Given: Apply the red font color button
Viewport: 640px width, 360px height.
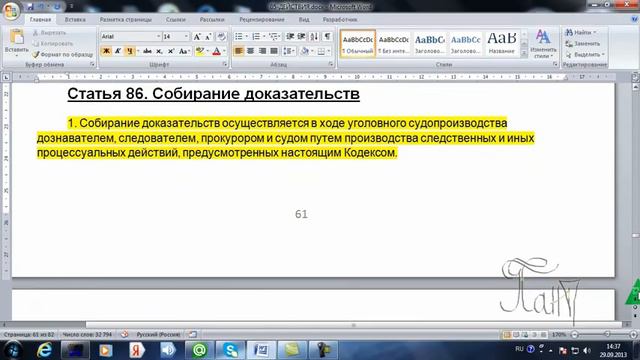Looking at the screenshot, I should tap(217, 51).
